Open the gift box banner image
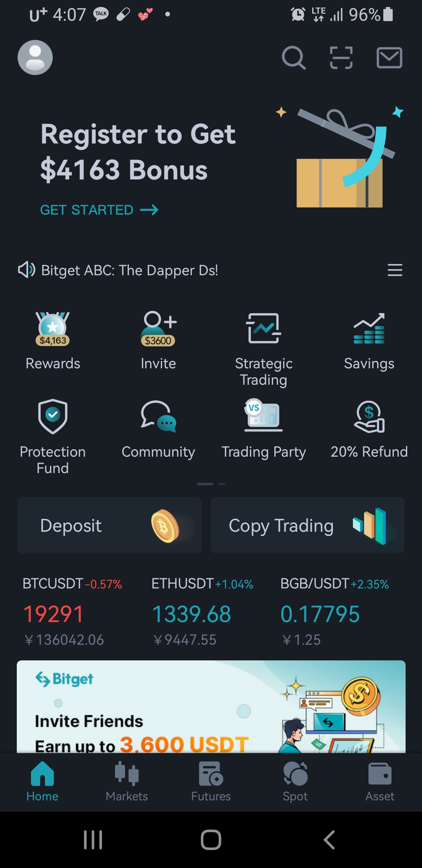Screen dimensions: 422x868 coord(340,158)
